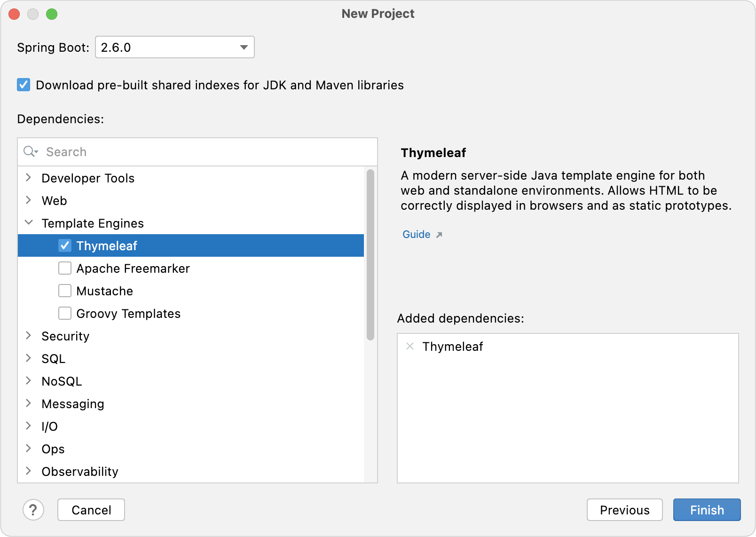Select the Developer Tools tree label
The height and width of the screenshot is (537, 756).
[88, 178]
